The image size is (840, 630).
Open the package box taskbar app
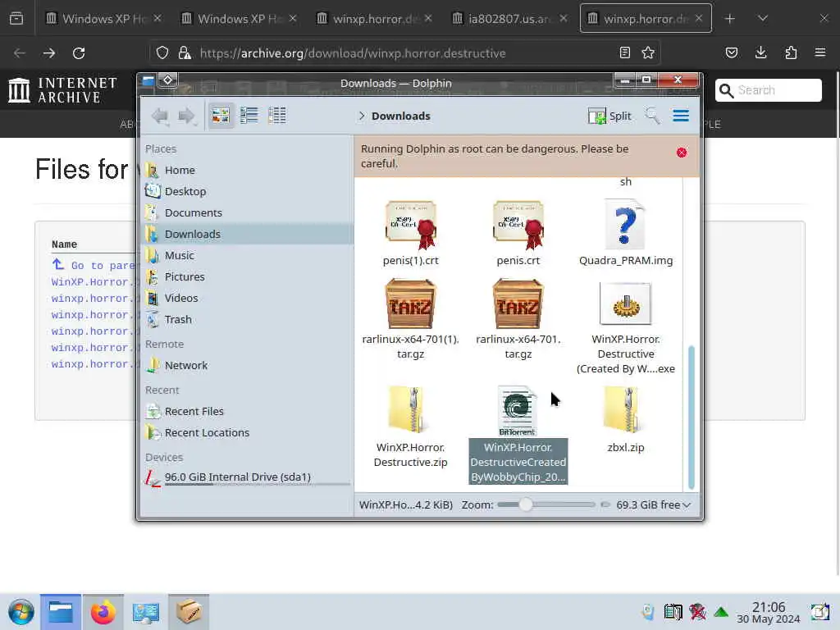point(189,612)
